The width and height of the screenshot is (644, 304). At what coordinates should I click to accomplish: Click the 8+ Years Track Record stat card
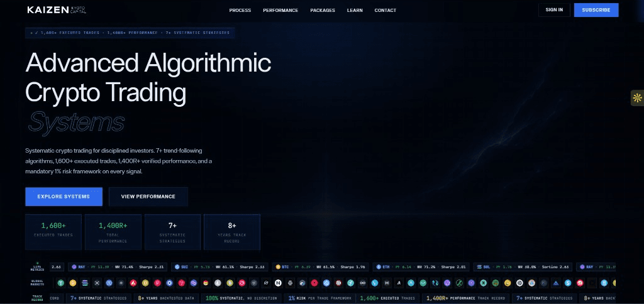232,232
